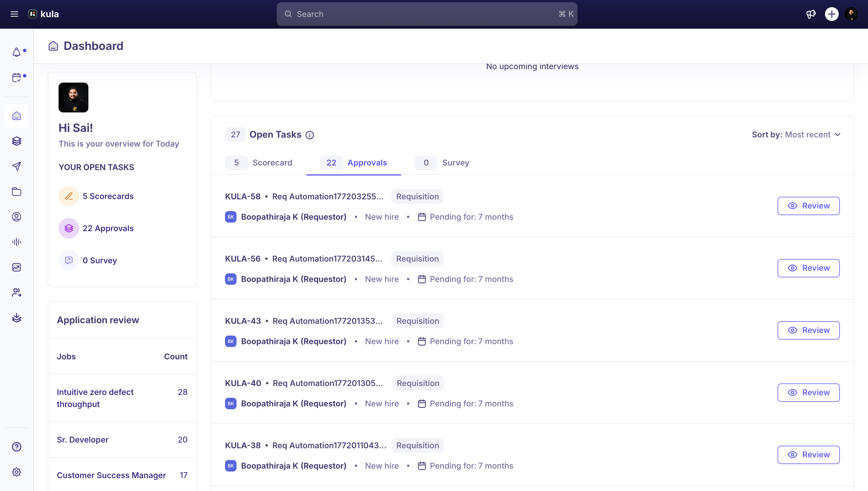Review the KULA-58 requisition
Viewport: 868px width, 491px height.
809,206
